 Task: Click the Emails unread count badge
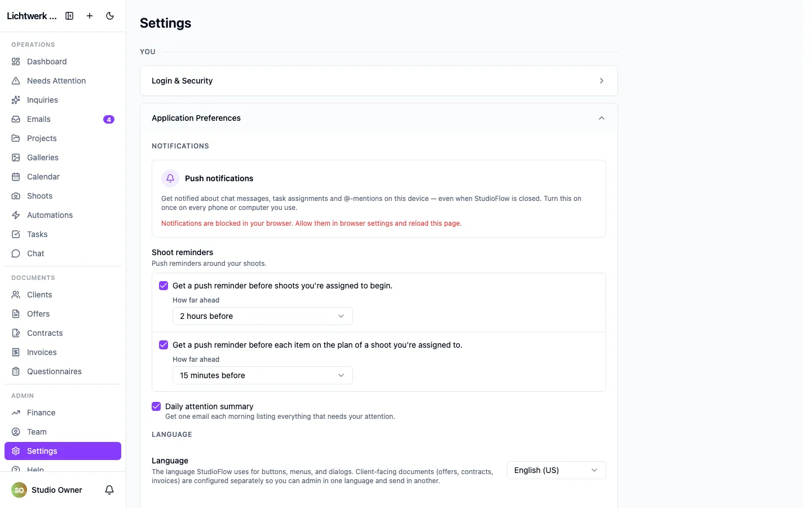109,119
